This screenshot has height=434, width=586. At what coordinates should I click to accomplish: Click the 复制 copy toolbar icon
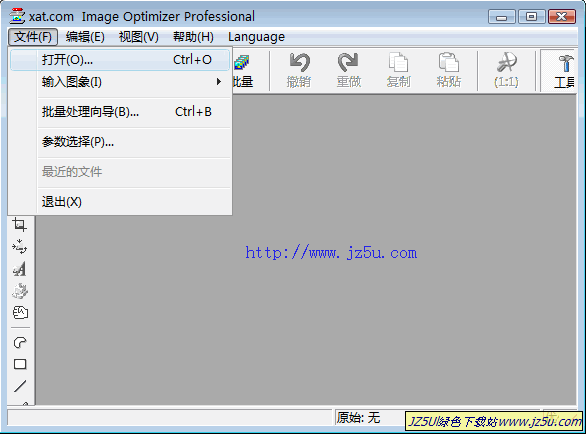[398, 71]
